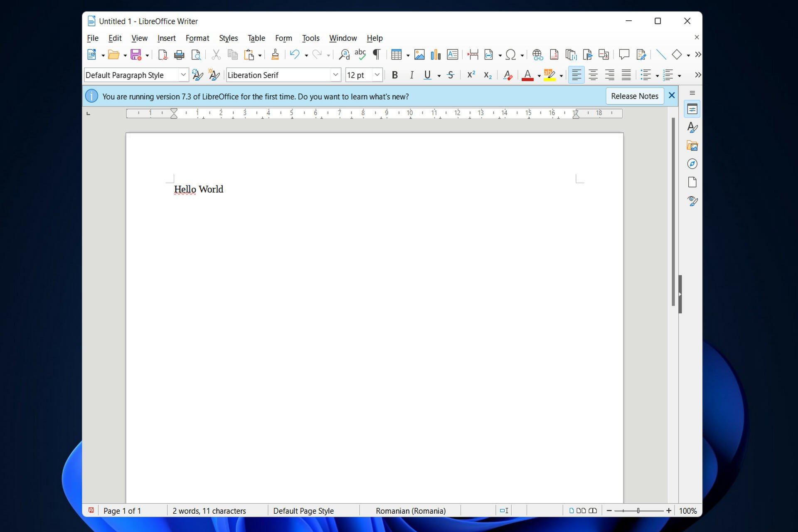The image size is (798, 532).
Task: Insert an image into document
Action: pyautogui.click(x=419, y=54)
